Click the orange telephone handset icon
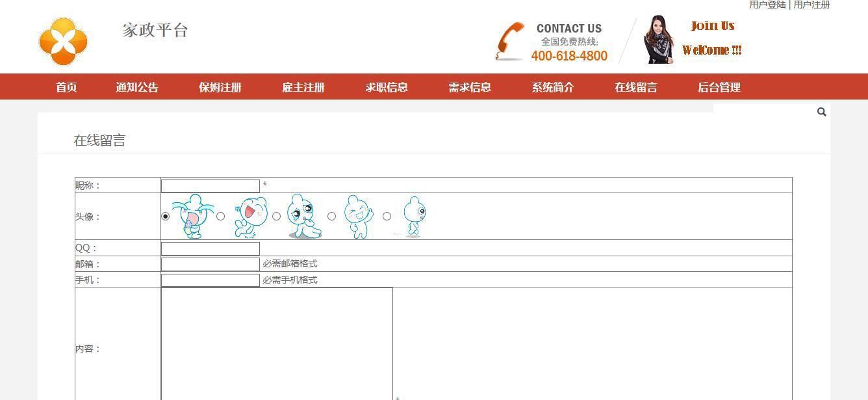 click(x=510, y=42)
